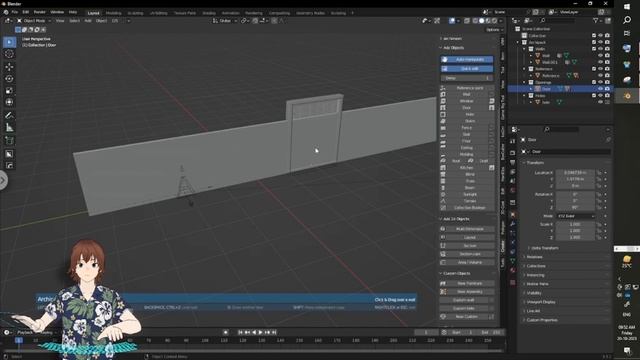The height and width of the screenshot is (360, 640).
Task: Adjust the Scale X value slider
Action: point(575,224)
